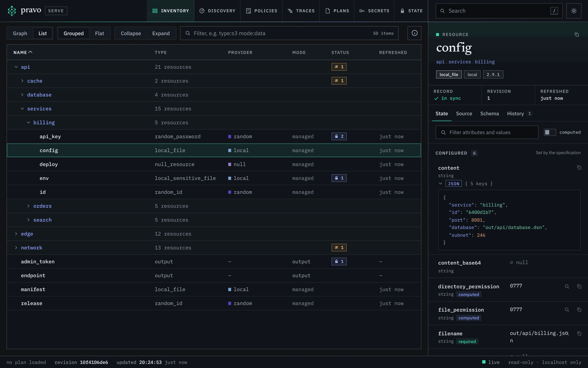Follow the services breadcrumb link
Screen dimensions: 588x368
tap(459, 62)
